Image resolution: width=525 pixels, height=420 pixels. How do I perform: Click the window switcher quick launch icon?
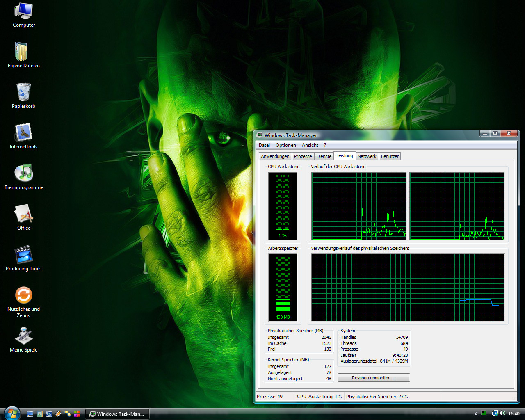tap(49, 414)
